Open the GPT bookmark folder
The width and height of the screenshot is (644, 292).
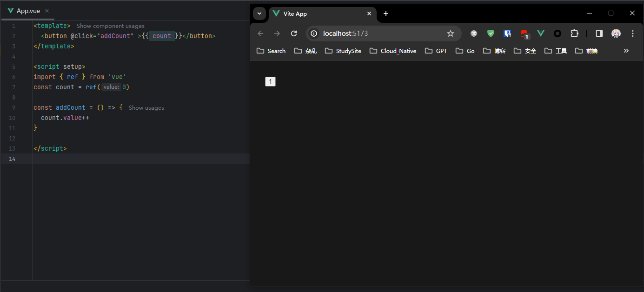click(436, 51)
